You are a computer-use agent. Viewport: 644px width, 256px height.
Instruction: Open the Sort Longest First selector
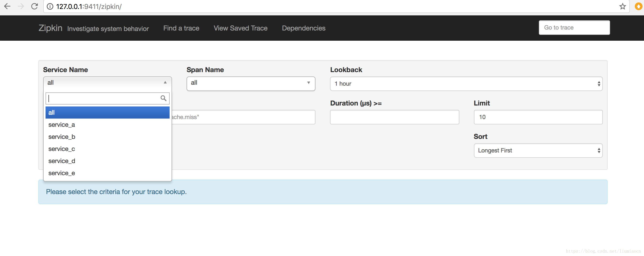point(538,150)
